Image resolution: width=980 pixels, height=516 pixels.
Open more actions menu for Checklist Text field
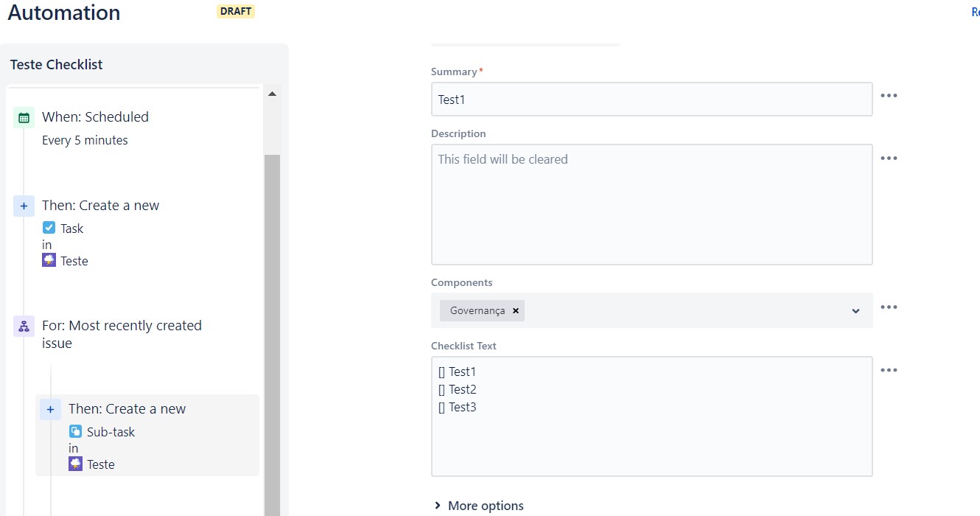tap(889, 370)
